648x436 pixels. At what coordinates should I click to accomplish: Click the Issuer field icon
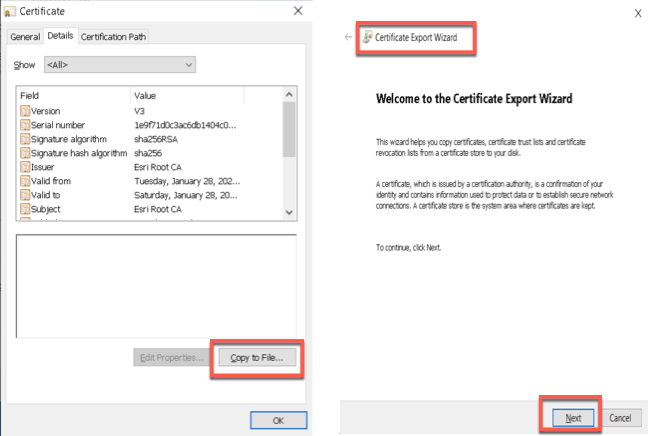coord(25,167)
